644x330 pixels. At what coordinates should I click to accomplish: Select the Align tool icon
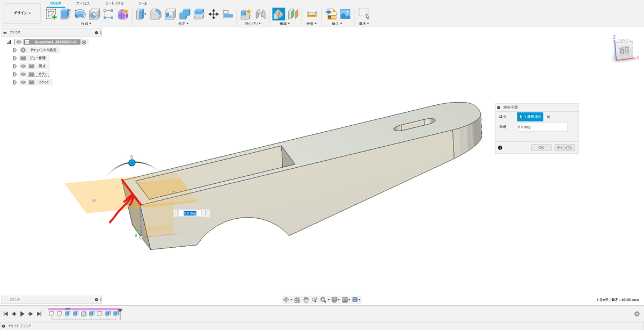pyautogui.click(x=228, y=15)
